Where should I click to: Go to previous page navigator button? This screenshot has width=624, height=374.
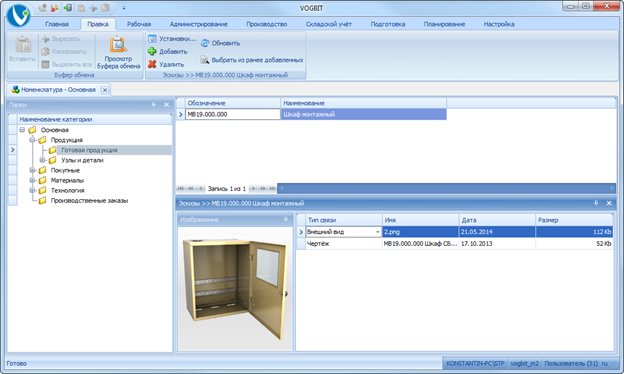191,188
